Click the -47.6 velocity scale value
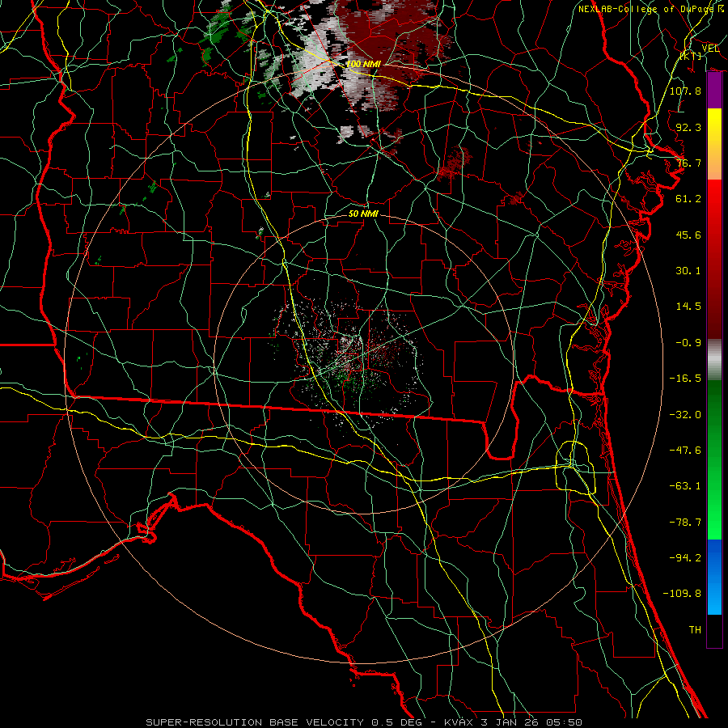Viewport: 728px width, 728px height. [x=685, y=451]
